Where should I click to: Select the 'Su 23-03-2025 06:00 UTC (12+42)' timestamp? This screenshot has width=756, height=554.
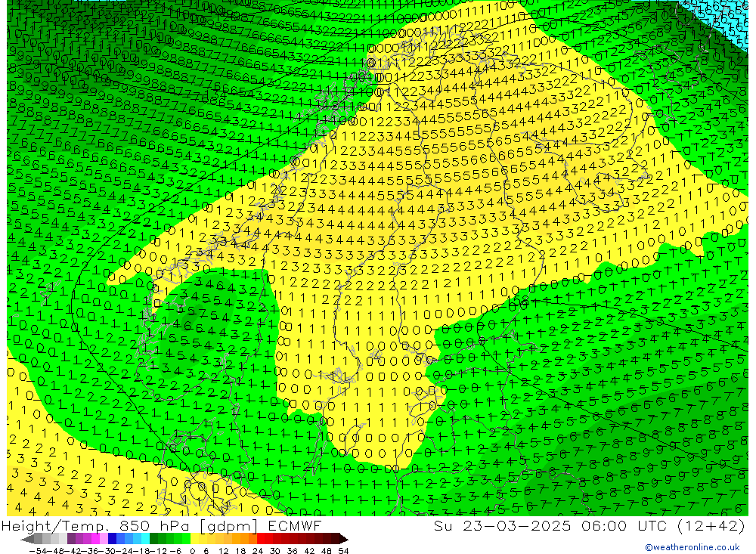click(589, 525)
